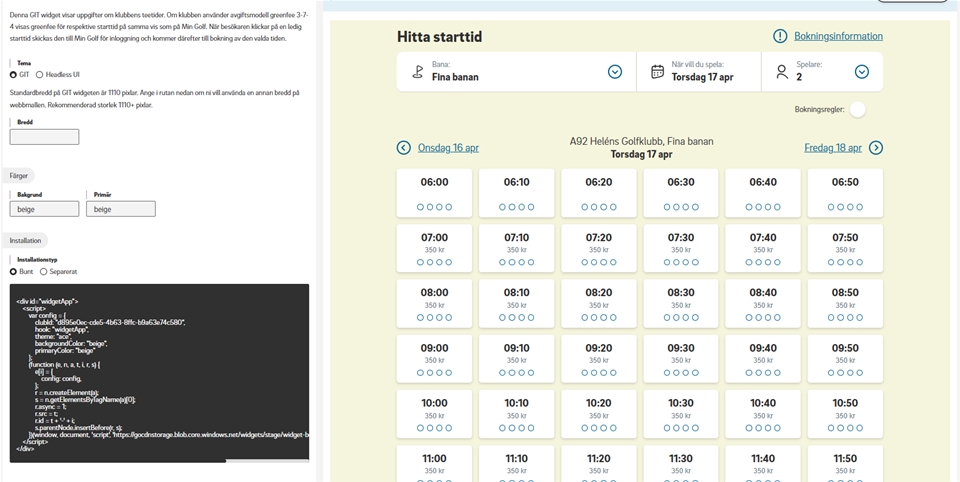Go to next day with right arrow icon
The image size is (960, 482).
tap(876, 148)
